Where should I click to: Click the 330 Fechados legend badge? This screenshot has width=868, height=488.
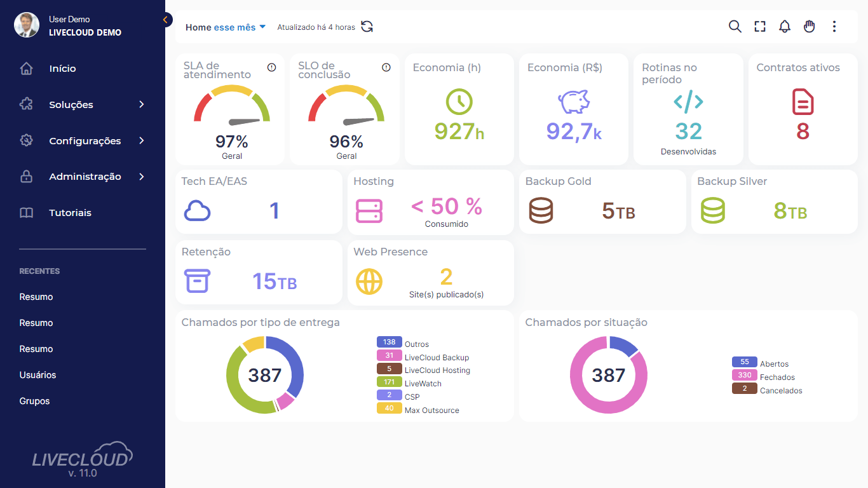click(745, 376)
